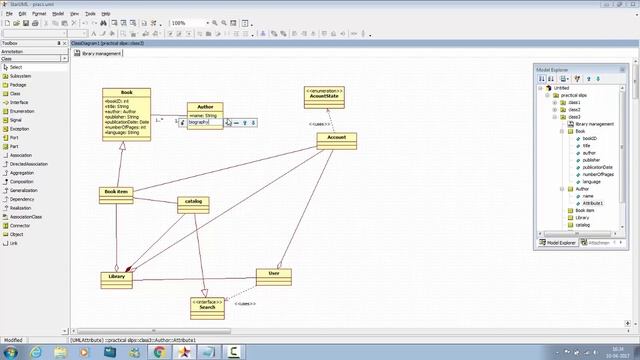640x360 pixels.
Task: Move element up in Model Explorer toolbar
Action: tap(589, 78)
